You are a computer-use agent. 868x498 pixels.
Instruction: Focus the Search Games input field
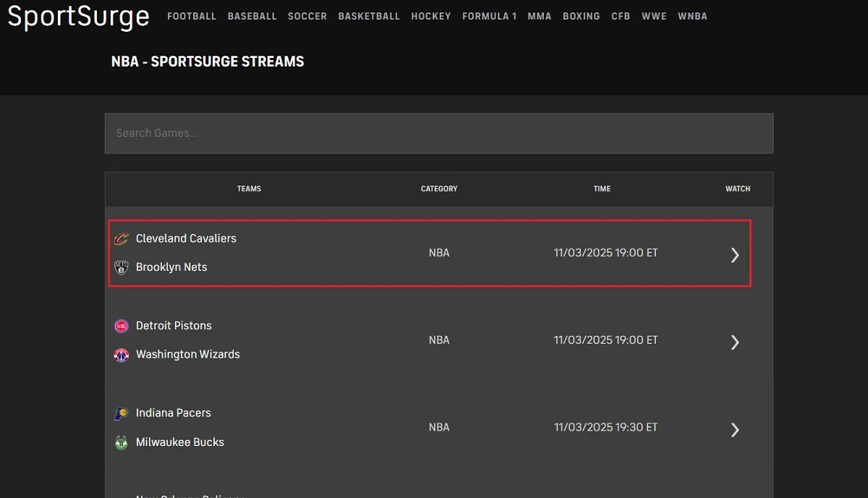click(x=439, y=133)
